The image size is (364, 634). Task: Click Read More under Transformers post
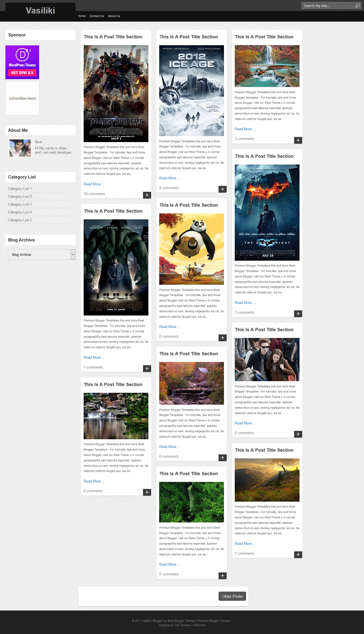click(94, 184)
